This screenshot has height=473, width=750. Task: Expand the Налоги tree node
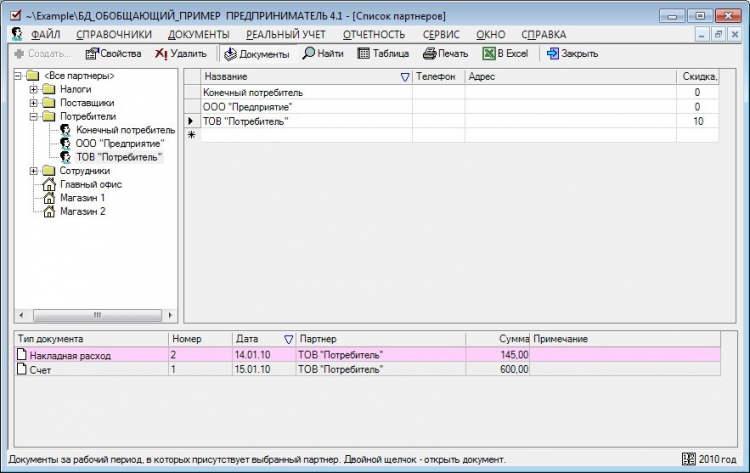(33, 89)
